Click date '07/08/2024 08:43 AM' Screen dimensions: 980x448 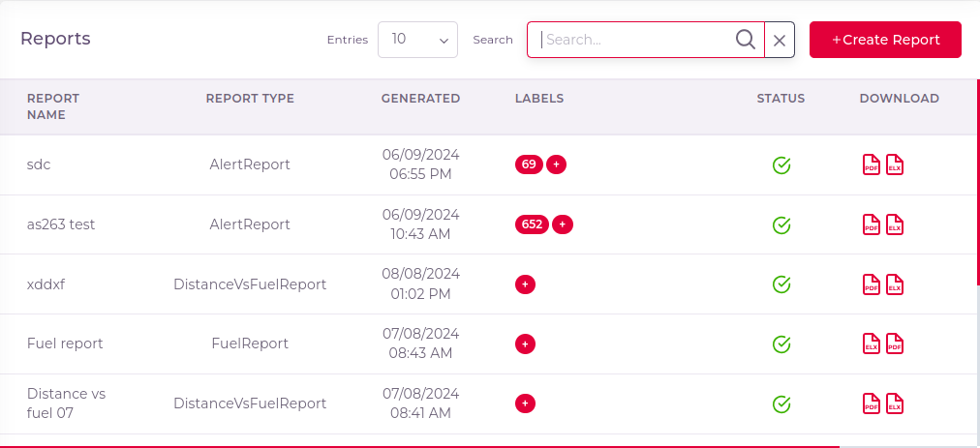(x=420, y=343)
